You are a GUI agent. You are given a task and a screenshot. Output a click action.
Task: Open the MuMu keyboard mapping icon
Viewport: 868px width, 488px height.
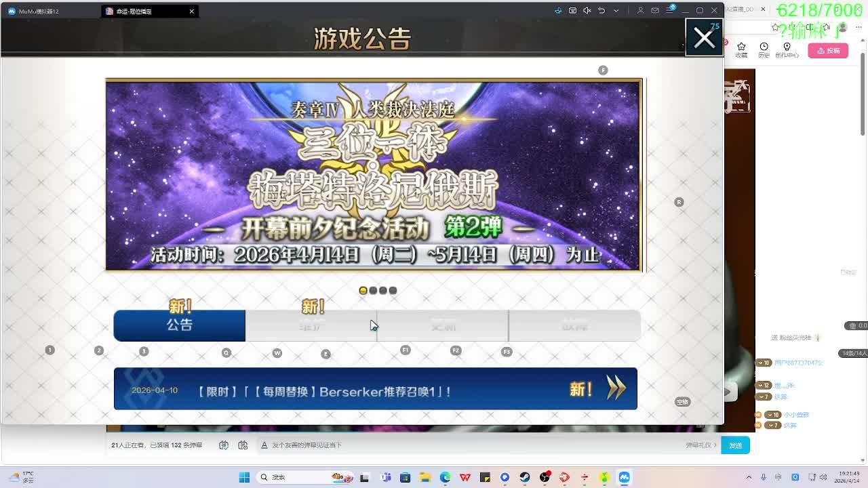coord(572,10)
